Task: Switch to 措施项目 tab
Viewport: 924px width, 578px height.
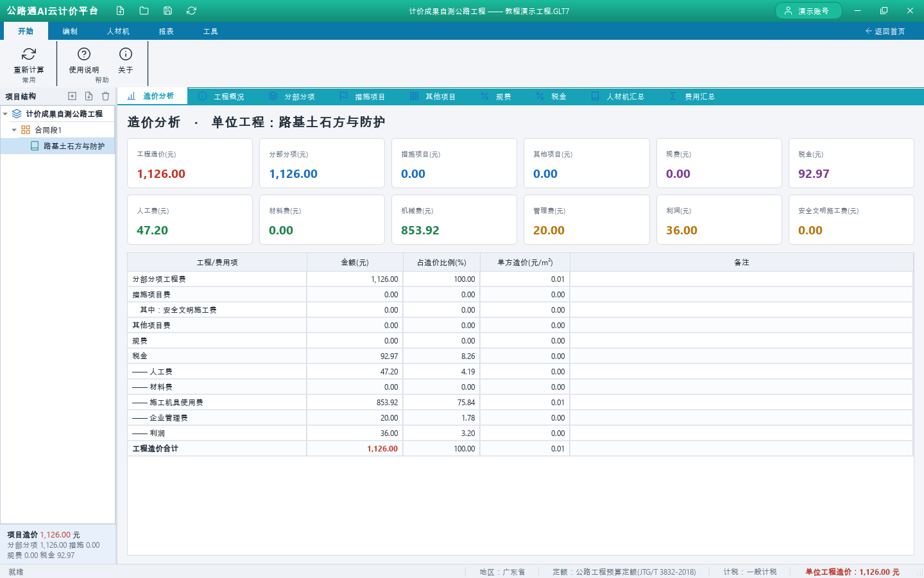Action: (x=363, y=96)
